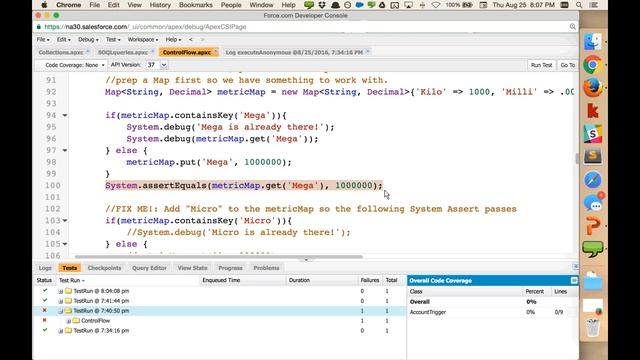Screen dimensions: 640x360
Task: Expand TestRun @ 7:34:16 pm
Action: point(60,331)
